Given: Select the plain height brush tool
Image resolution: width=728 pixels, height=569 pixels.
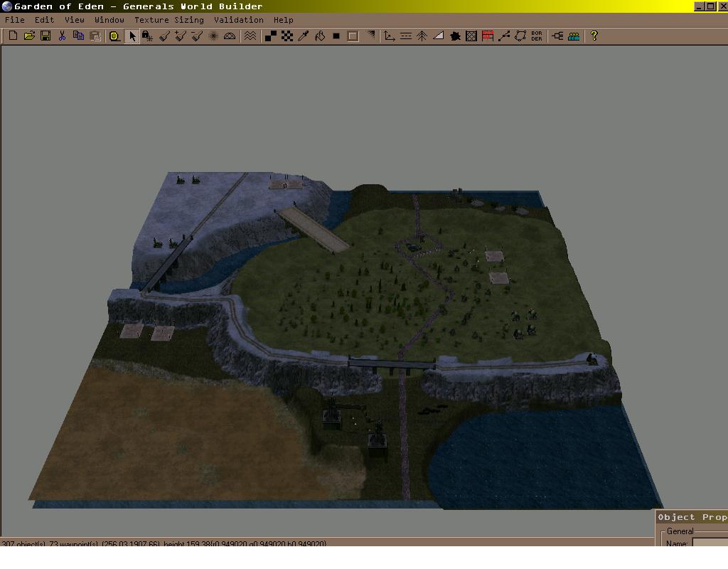Looking at the screenshot, I should tap(164, 36).
